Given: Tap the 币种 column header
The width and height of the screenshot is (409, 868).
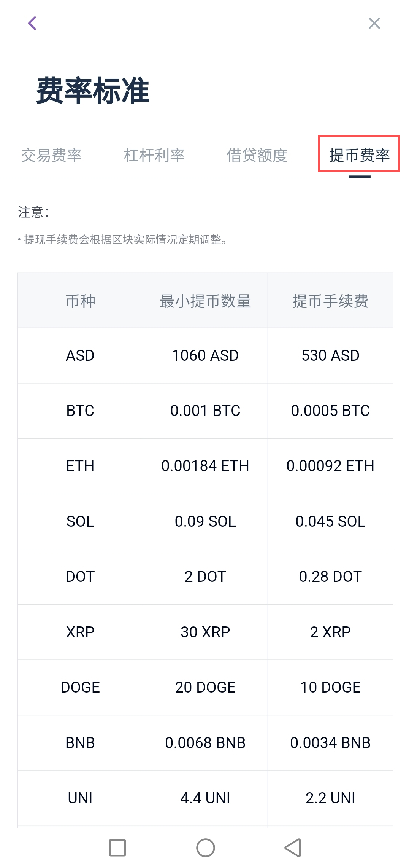Looking at the screenshot, I should click(x=80, y=301).
